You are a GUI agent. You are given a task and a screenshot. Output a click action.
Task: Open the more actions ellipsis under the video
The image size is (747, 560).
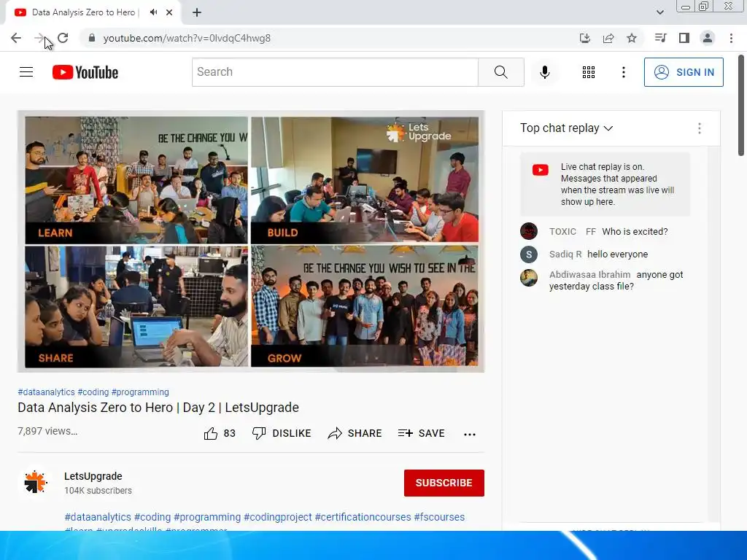coord(470,434)
